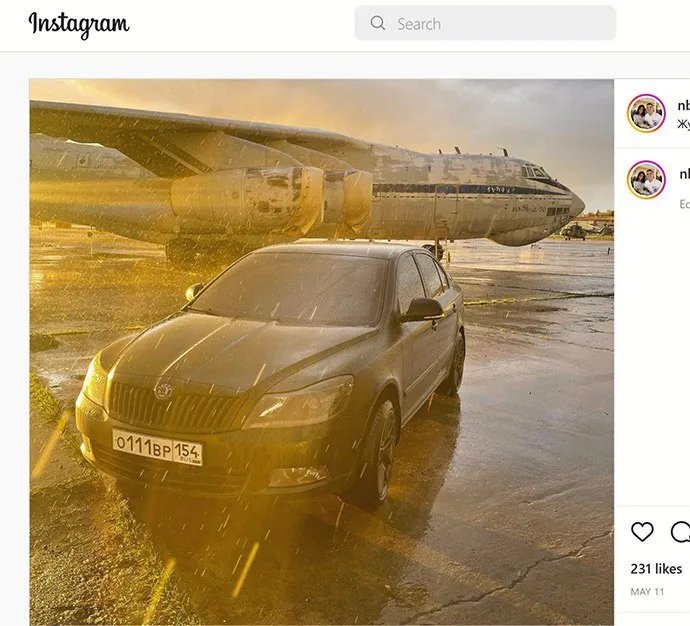Viewport: 690px width, 626px height.
Task: Open the author's avatar in post header
Action: click(x=646, y=113)
